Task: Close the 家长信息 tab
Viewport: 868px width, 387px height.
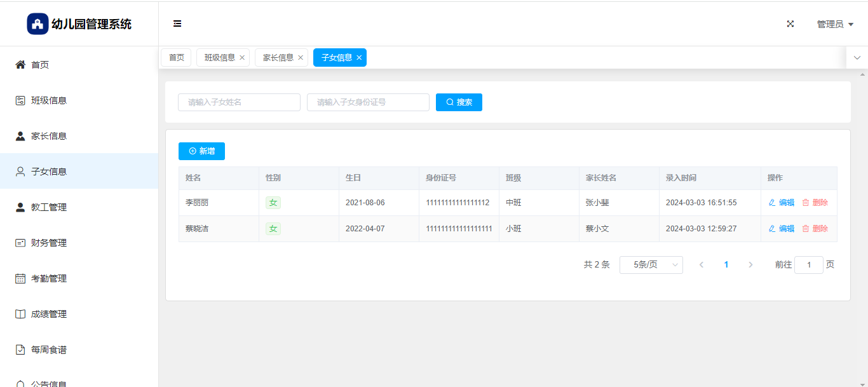Action: (301, 58)
